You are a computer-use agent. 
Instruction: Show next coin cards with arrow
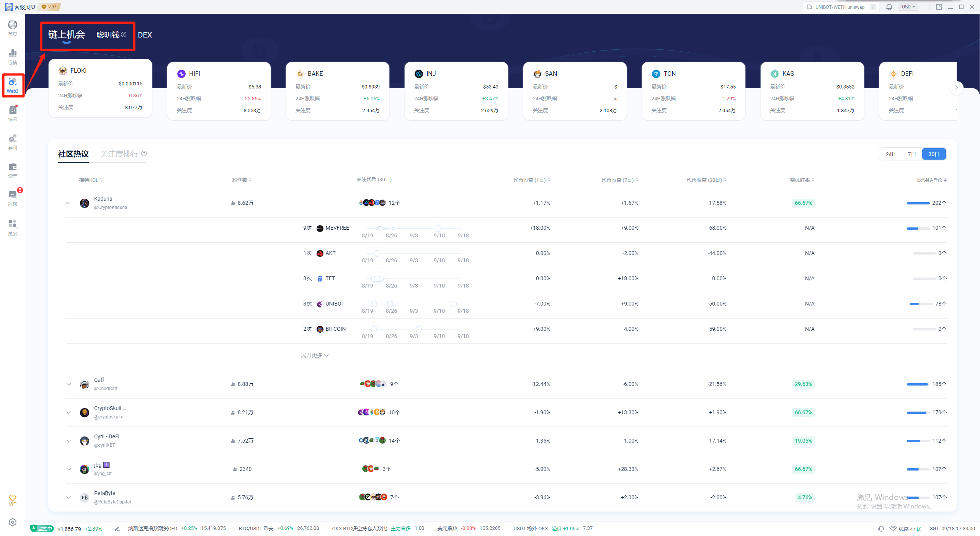click(956, 88)
